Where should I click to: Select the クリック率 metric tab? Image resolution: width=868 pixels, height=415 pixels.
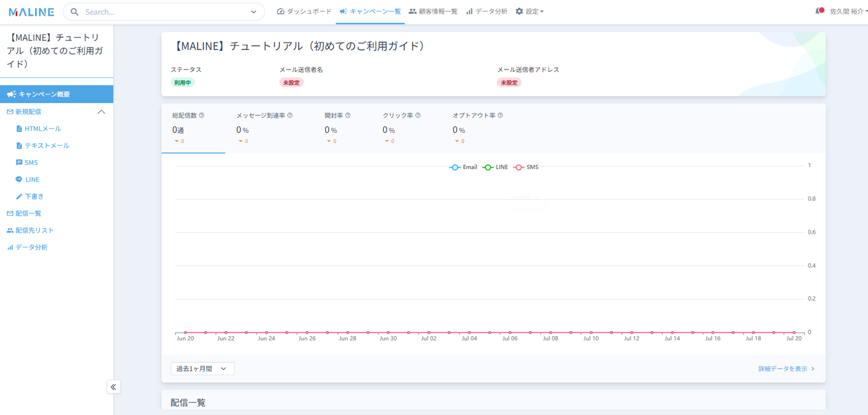(402, 128)
